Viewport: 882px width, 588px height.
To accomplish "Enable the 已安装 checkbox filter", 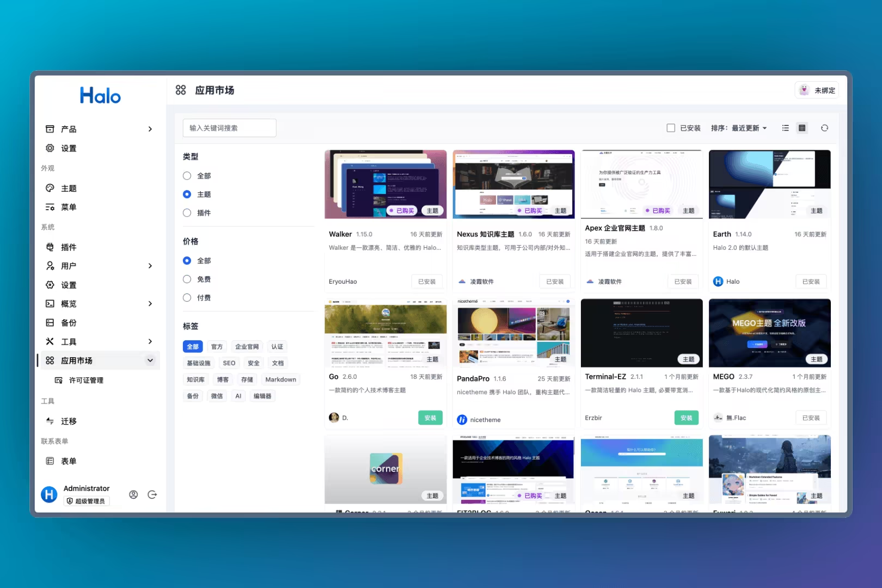I will pos(671,128).
